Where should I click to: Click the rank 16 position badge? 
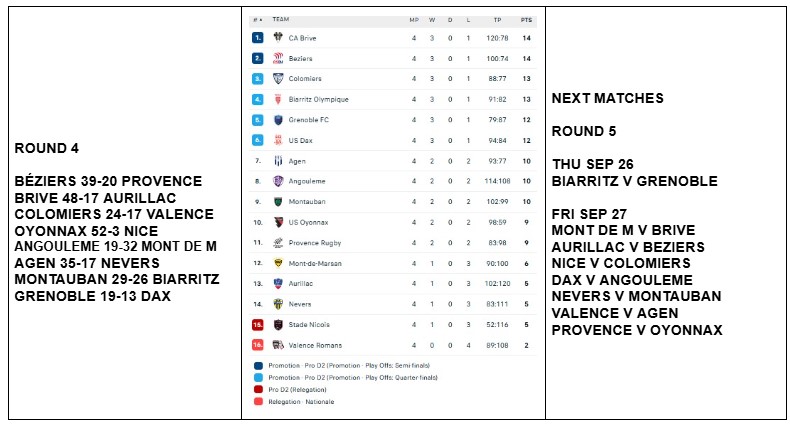click(257, 345)
